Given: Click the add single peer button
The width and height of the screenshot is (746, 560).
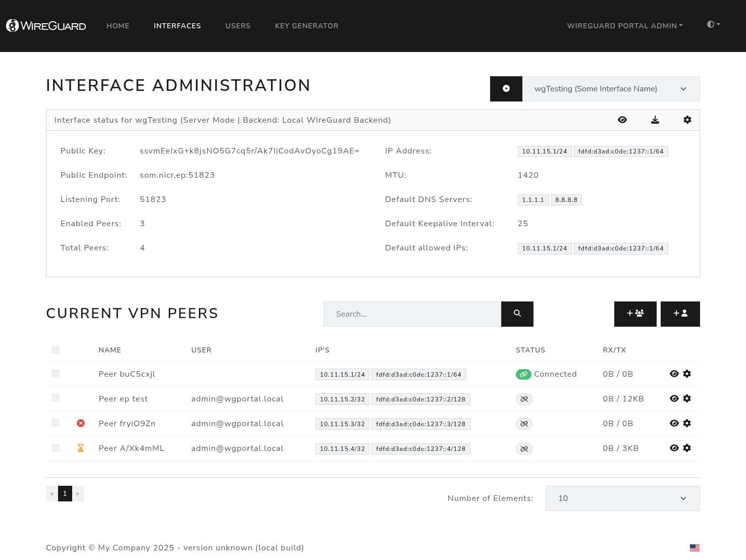Looking at the screenshot, I should 680,314.
